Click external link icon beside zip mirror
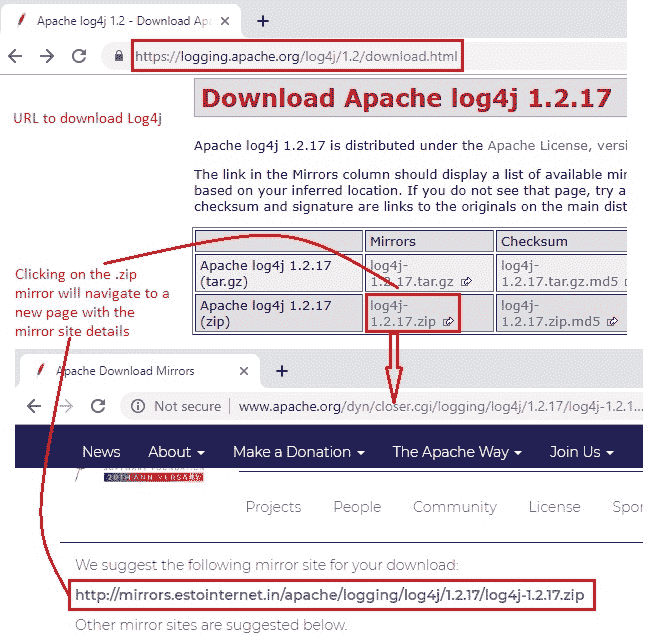Screen dimensions: 657x634 [x=448, y=321]
